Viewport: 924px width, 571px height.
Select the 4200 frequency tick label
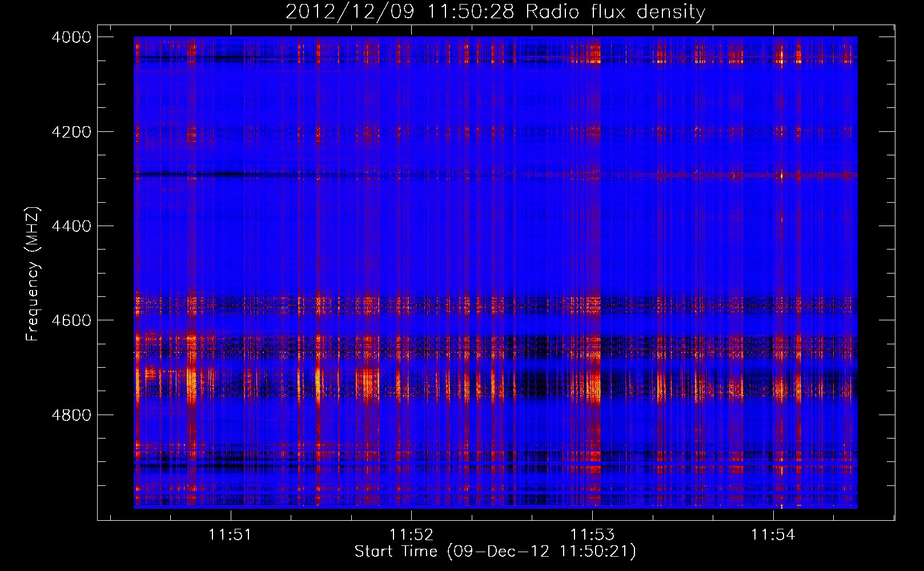point(71,132)
